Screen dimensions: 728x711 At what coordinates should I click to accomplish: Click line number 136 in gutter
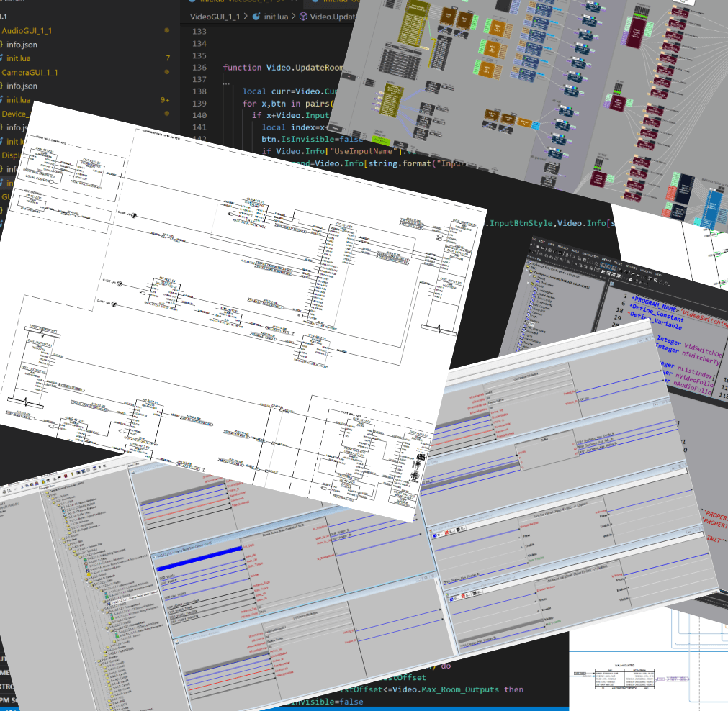(x=199, y=68)
